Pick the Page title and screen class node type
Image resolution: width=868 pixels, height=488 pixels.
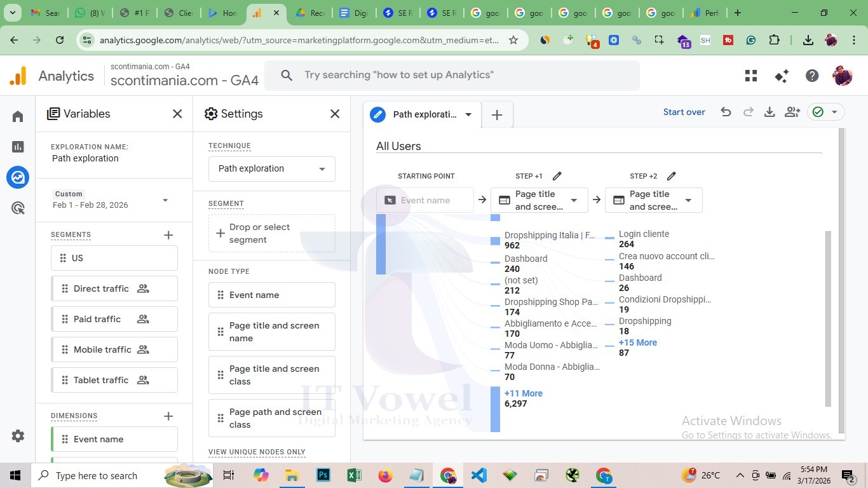click(272, 375)
